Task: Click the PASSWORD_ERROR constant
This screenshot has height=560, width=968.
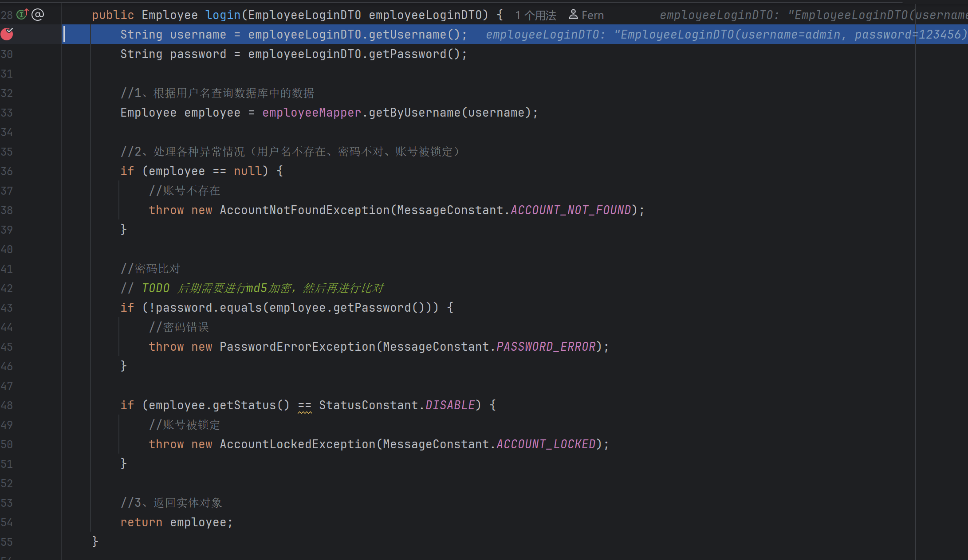Action: 546,347
